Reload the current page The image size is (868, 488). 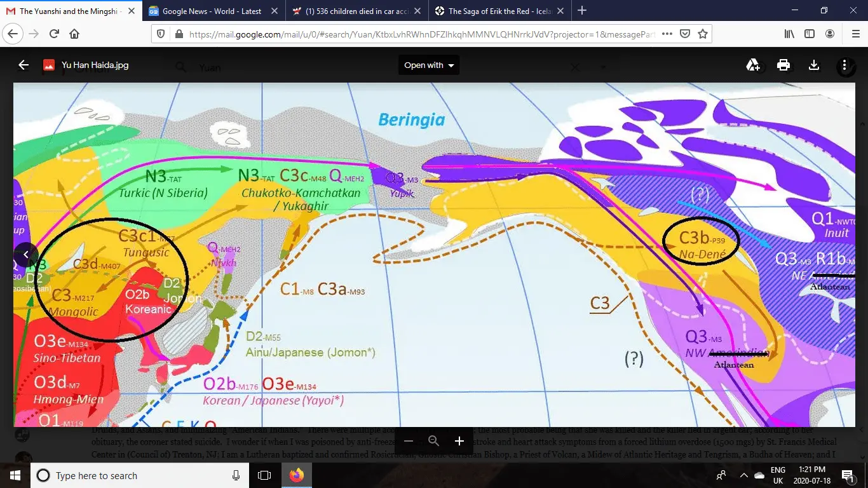[53, 34]
